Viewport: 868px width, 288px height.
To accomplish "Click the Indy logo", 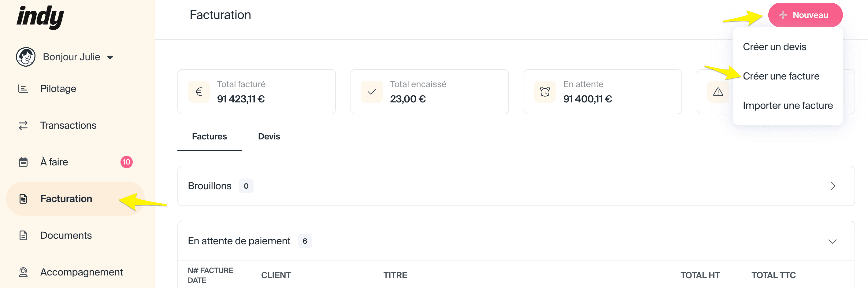I will [x=40, y=17].
